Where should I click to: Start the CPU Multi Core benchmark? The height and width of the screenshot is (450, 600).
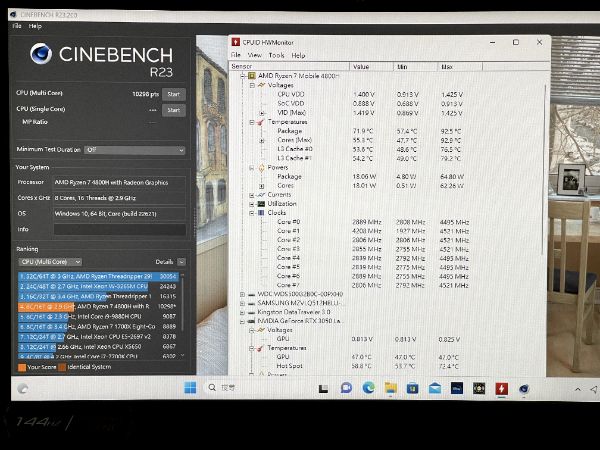click(174, 94)
